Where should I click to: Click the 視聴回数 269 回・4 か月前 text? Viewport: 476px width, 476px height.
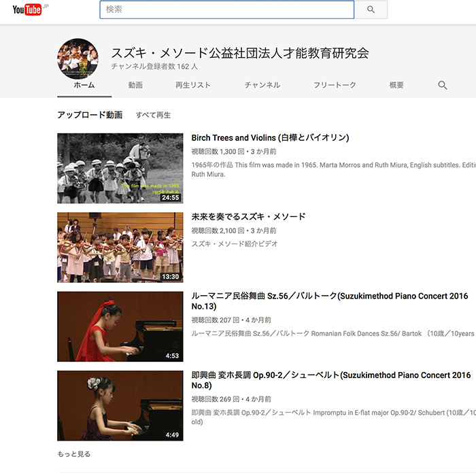pos(231,399)
